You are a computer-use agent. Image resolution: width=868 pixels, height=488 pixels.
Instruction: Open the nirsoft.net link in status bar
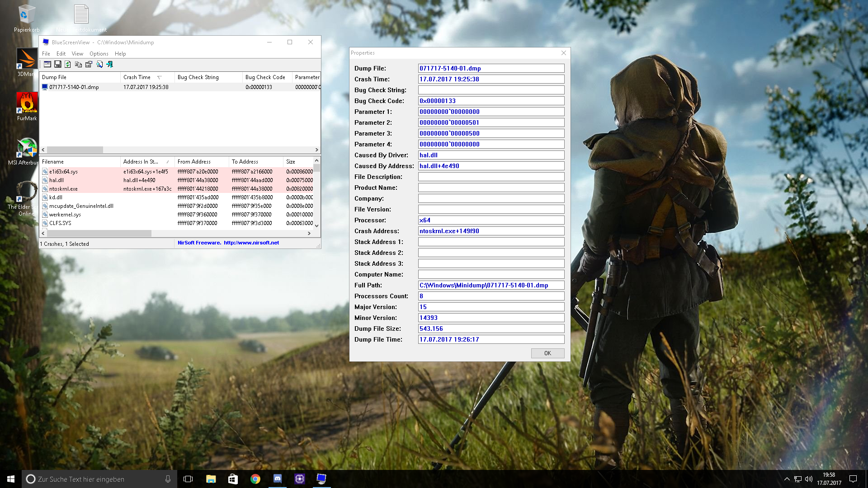251,243
